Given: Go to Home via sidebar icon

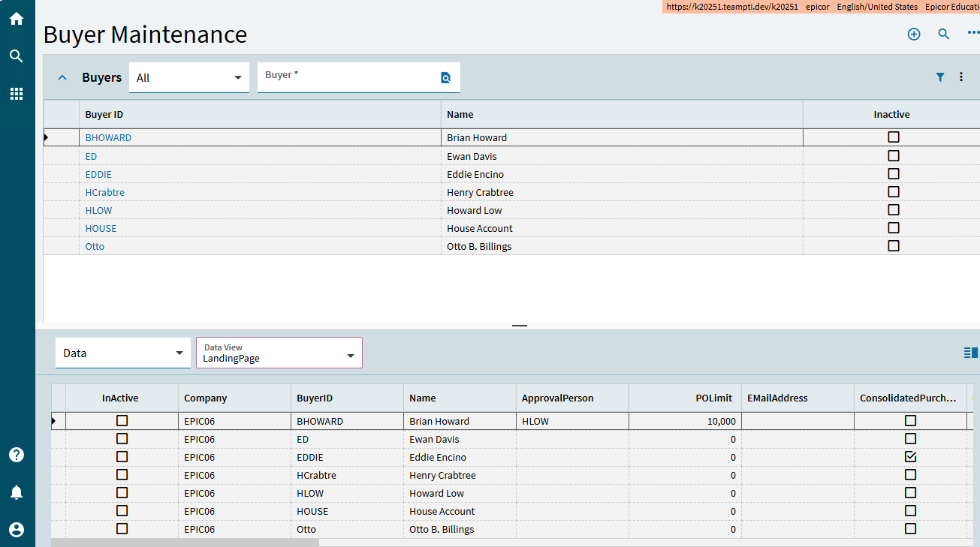Looking at the screenshot, I should (x=17, y=19).
